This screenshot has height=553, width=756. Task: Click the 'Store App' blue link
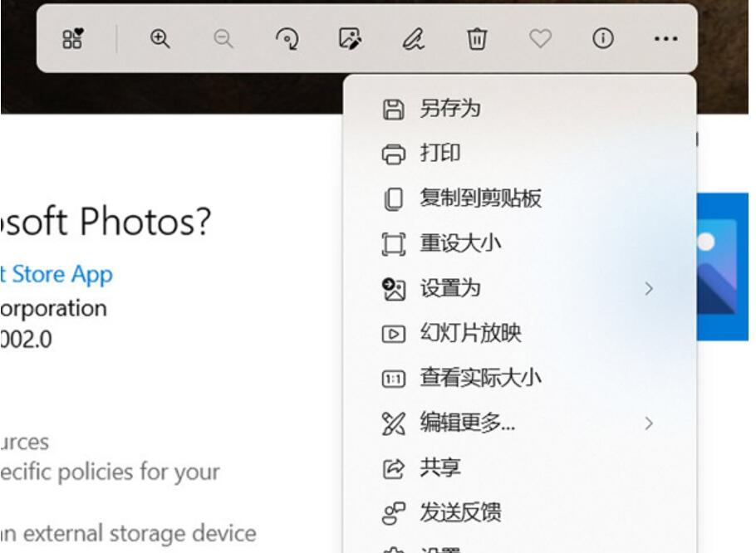pos(62,275)
